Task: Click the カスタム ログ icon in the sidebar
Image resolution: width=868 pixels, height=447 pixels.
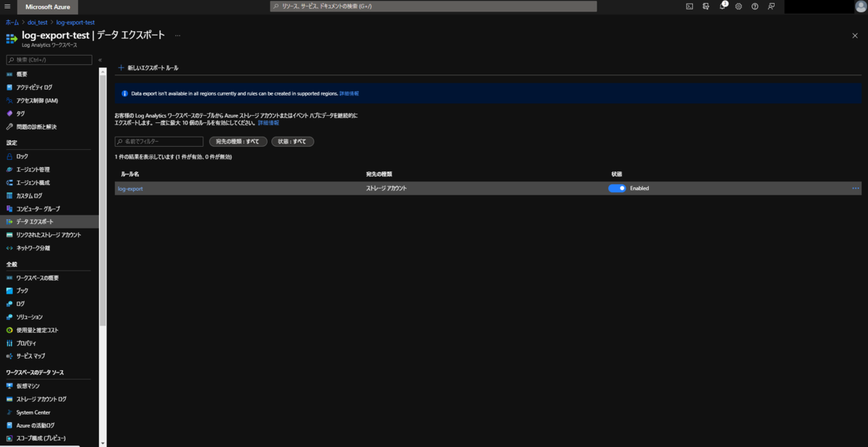Action: [9, 195]
